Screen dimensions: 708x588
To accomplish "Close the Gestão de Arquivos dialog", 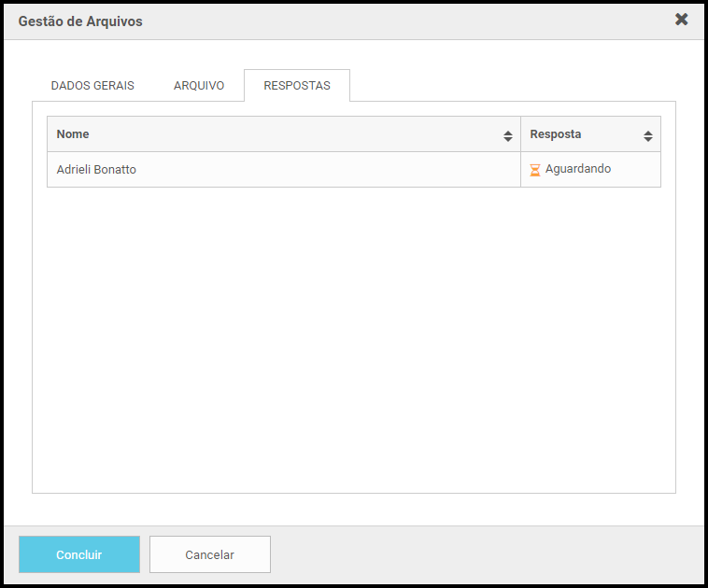I will tap(681, 20).
